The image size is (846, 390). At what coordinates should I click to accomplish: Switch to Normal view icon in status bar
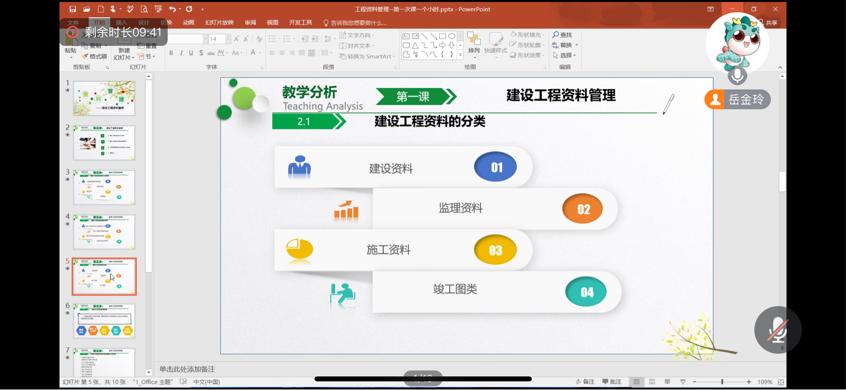(638, 382)
